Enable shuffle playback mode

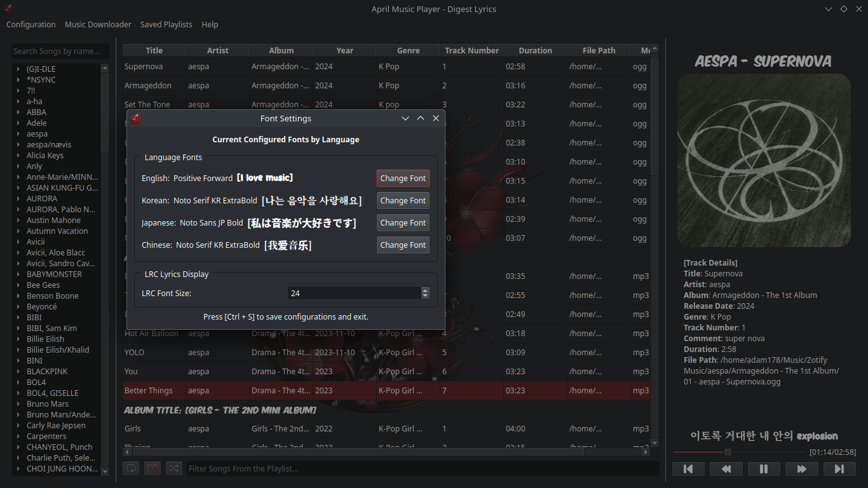(x=174, y=468)
